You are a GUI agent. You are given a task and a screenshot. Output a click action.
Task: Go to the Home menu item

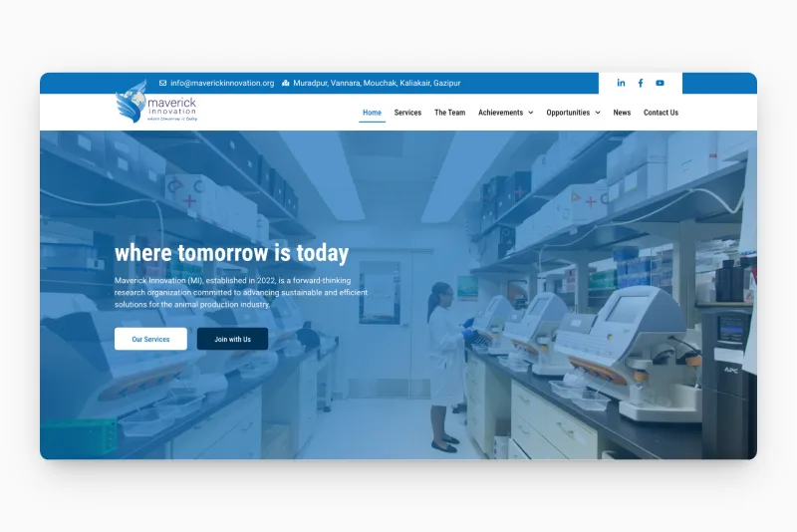pyautogui.click(x=372, y=113)
